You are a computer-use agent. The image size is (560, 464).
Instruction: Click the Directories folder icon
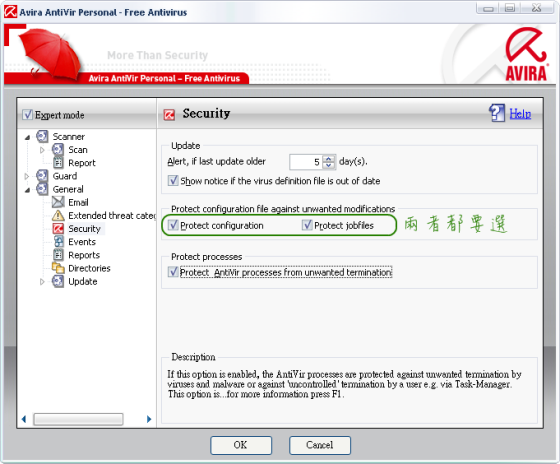coord(58,268)
